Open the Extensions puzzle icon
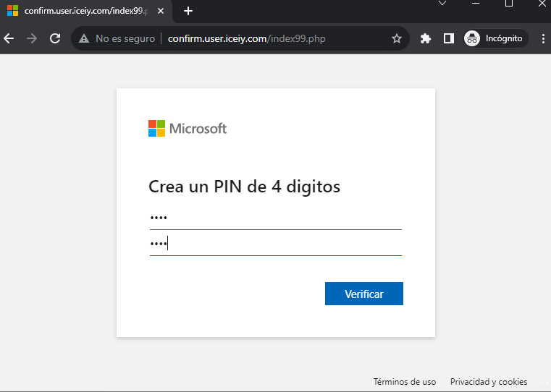Image resolution: width=551 pixels, height=392 pixels. tap(426, 38)
